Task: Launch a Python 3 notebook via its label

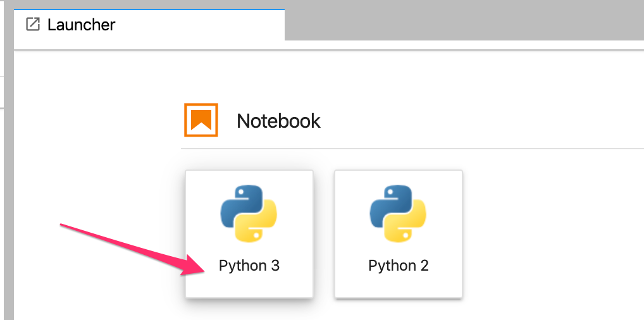Action: click(x=249, y=266)
